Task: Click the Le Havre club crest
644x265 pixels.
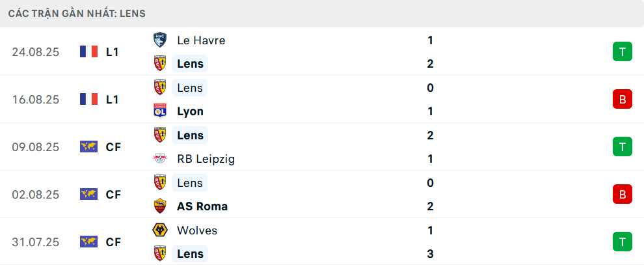Action: point(159,40)
